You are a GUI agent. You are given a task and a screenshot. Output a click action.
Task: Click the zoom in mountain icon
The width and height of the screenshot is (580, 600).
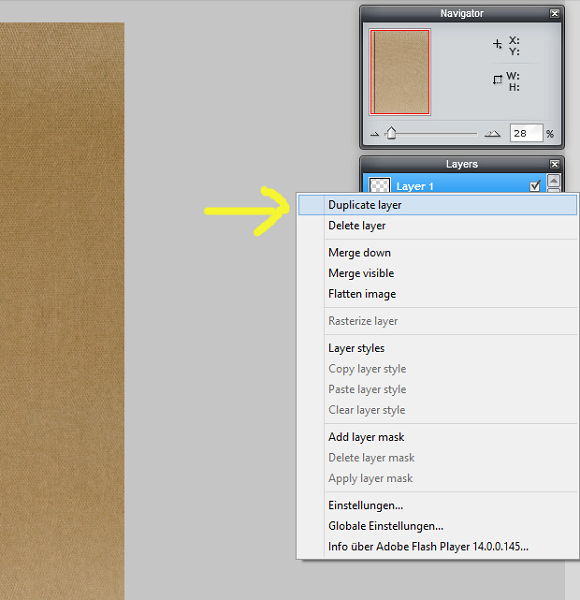pos(492,134)
